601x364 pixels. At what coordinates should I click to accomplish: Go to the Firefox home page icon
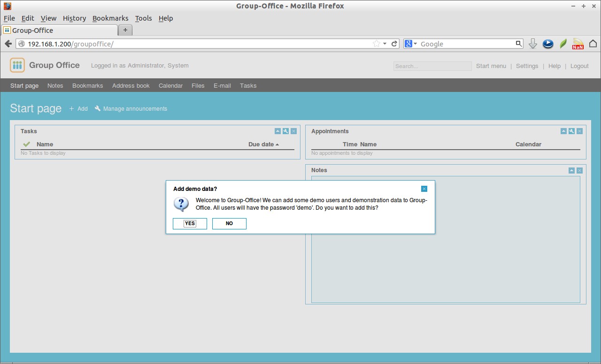click(593, 44)
